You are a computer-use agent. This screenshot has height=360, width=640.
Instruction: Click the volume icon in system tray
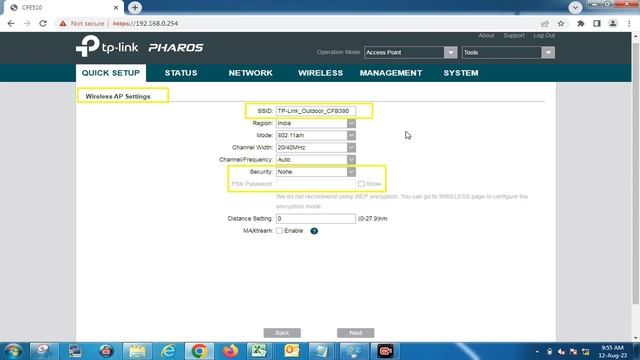(561, 351)
